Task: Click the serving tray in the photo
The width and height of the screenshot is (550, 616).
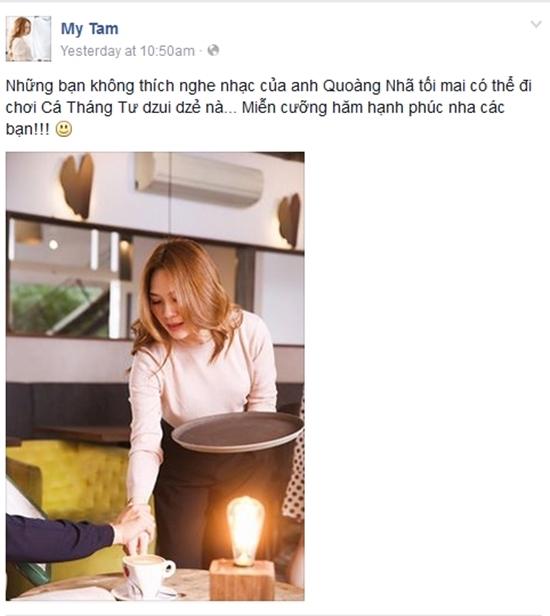Action: point(237,431)
